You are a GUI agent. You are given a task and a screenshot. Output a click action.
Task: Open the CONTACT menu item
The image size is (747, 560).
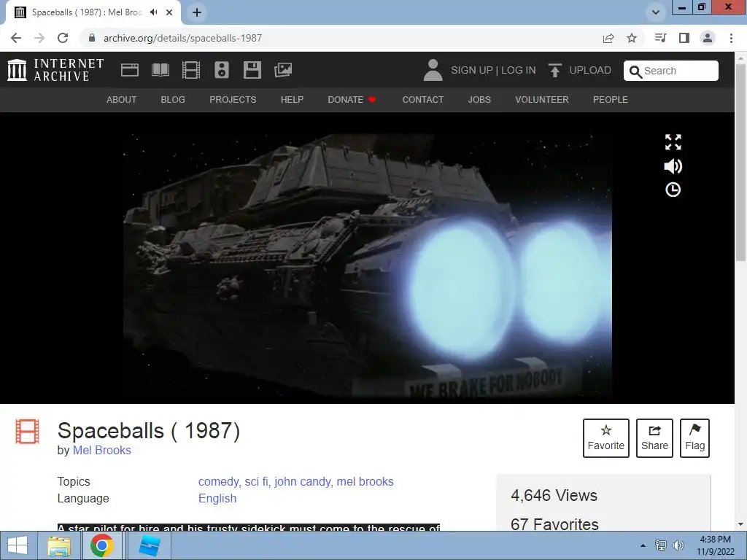coord(422,99)
